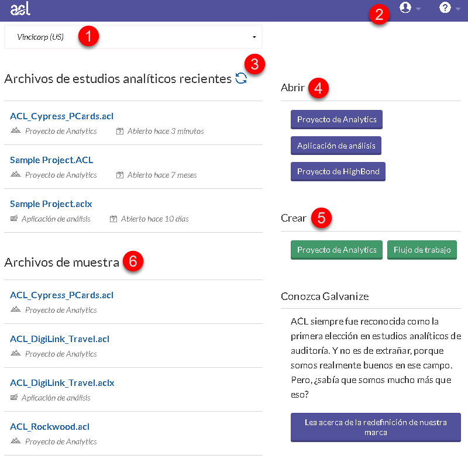Open the user profile icon menu

405,8
